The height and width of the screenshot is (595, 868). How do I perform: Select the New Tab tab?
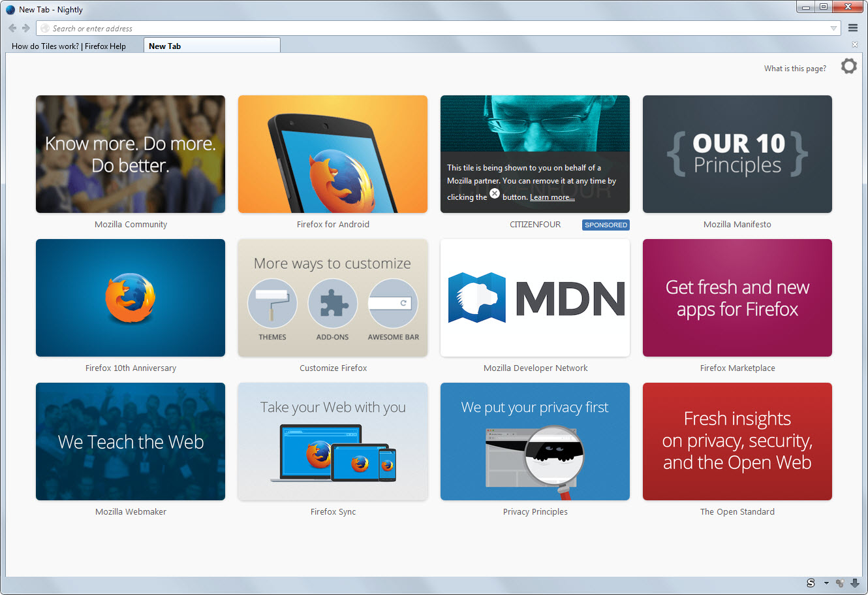pos(212,46)
